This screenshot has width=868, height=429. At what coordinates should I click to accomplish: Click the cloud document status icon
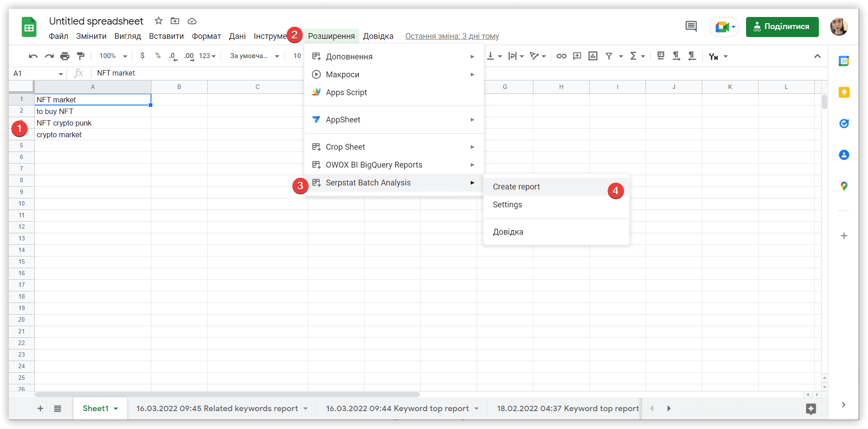pyautogui.click(x=192, y=21)
